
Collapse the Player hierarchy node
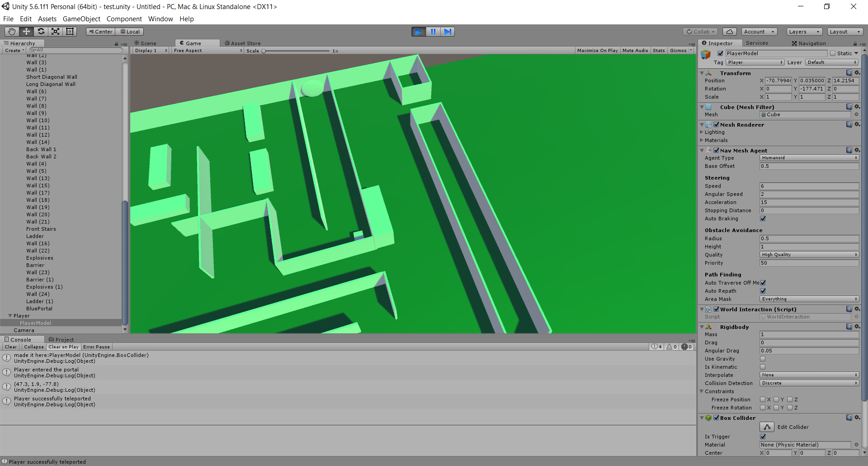[10, 316]
